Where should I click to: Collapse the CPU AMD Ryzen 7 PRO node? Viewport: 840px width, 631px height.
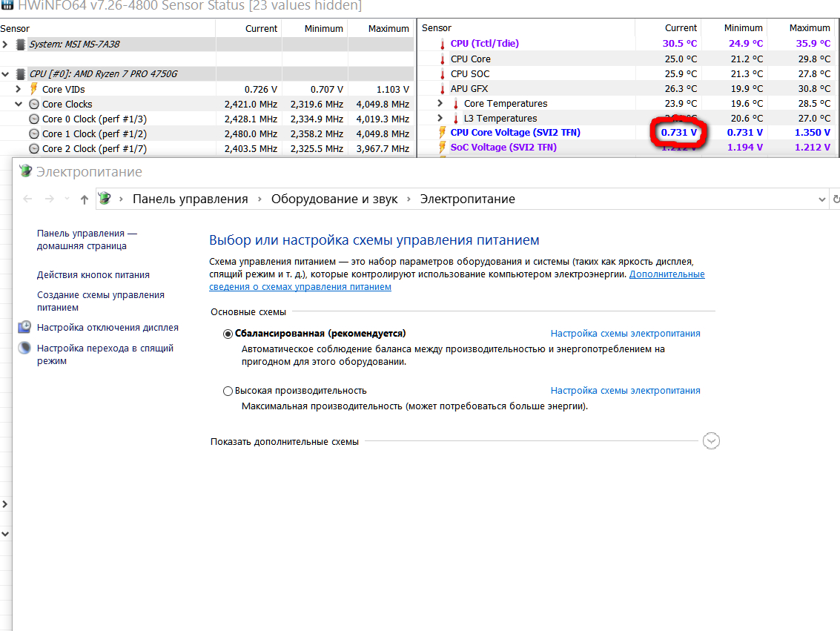pos(5,74)
